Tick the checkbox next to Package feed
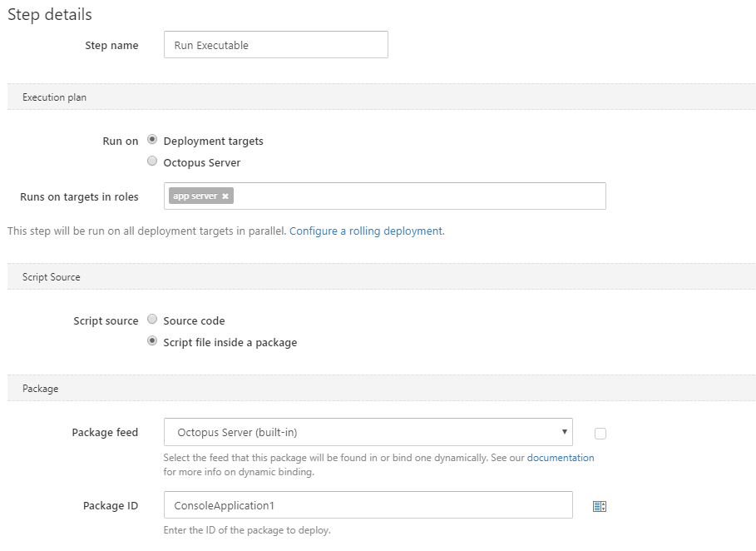The width and height of the screenshot is (756, 551). point(600,434)
